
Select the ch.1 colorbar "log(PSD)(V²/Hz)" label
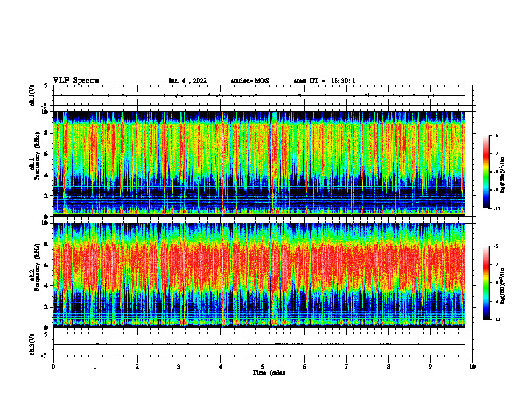pyautogui.click(x=503, y=175)
